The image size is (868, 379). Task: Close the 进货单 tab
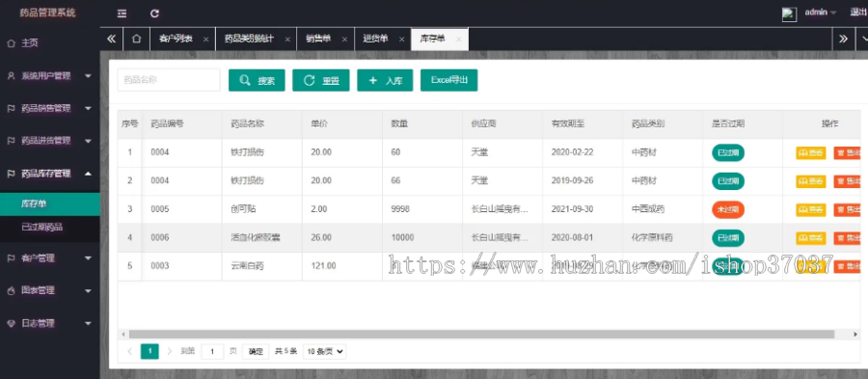tap(401, 40)
